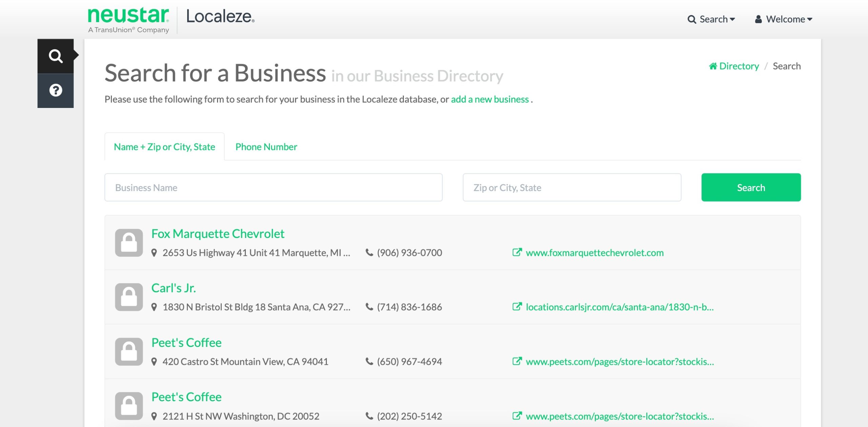Click the magnifier icon beside header Search

[x=692, y=19]
